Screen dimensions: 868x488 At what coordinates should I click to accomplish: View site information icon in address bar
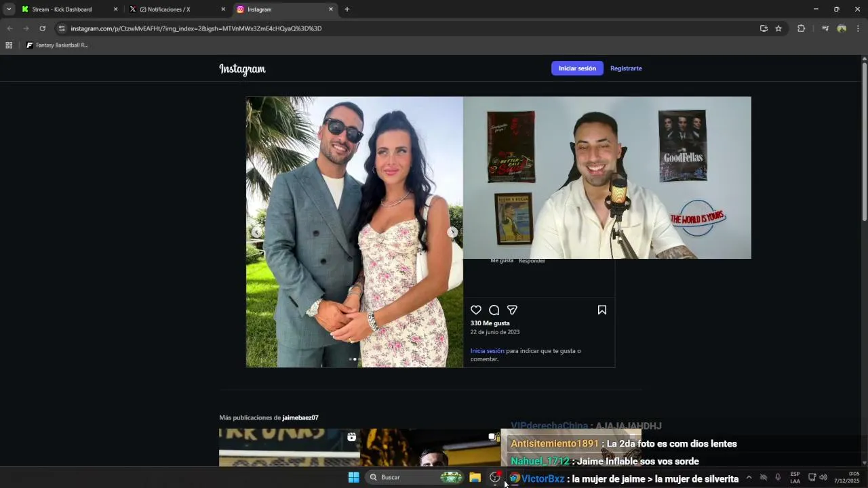coord(62,28)
